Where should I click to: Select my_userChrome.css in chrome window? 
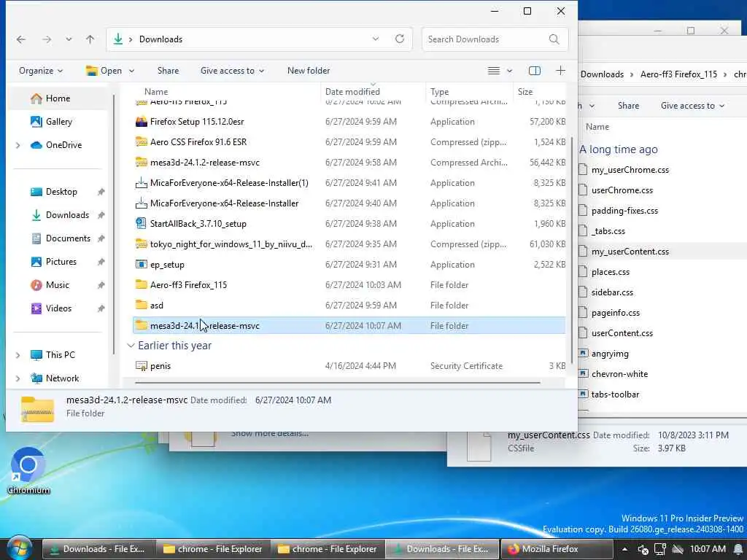point(630,170)
